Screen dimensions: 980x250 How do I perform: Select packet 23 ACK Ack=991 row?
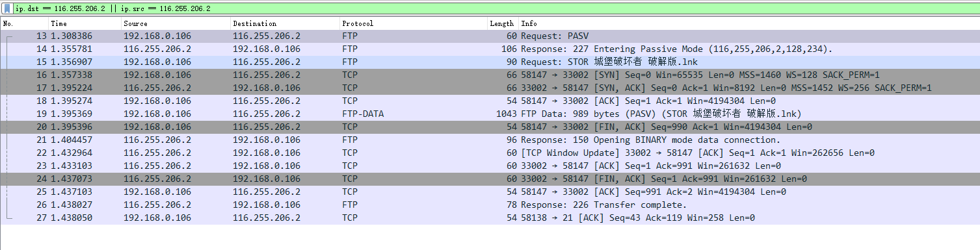point(490,166)
